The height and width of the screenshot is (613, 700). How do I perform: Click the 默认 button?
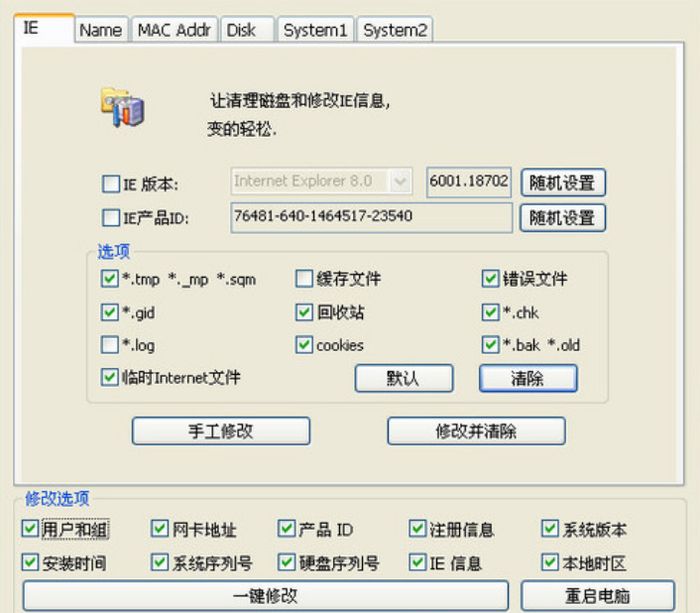coord(404,378)
